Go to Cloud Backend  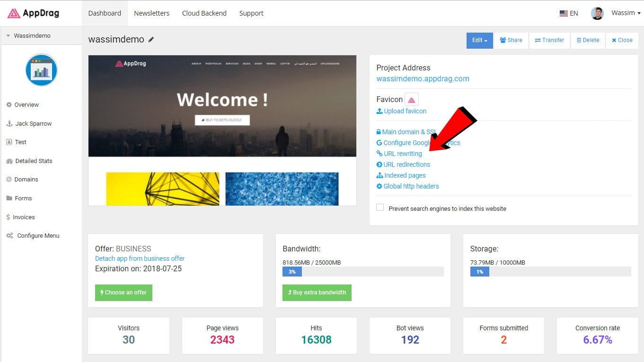coord(204,13)
